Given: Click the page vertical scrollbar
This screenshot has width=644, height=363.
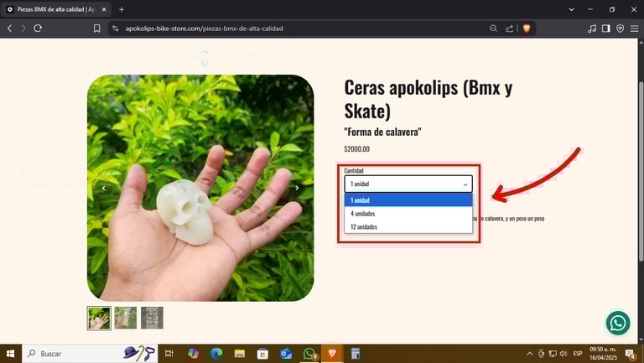Looking at the screenshot, I should tap(641, 171).
